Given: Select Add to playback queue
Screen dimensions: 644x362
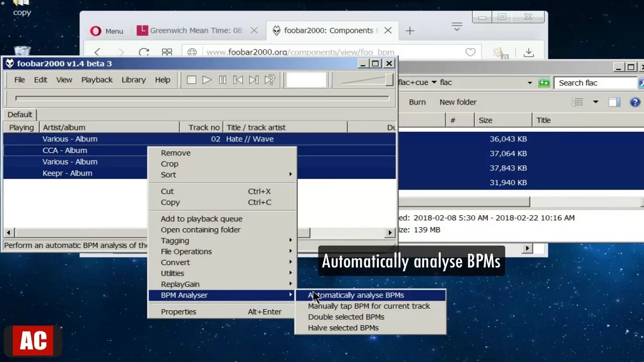Looking at the screenshot, I should click(x=222, y=219).
